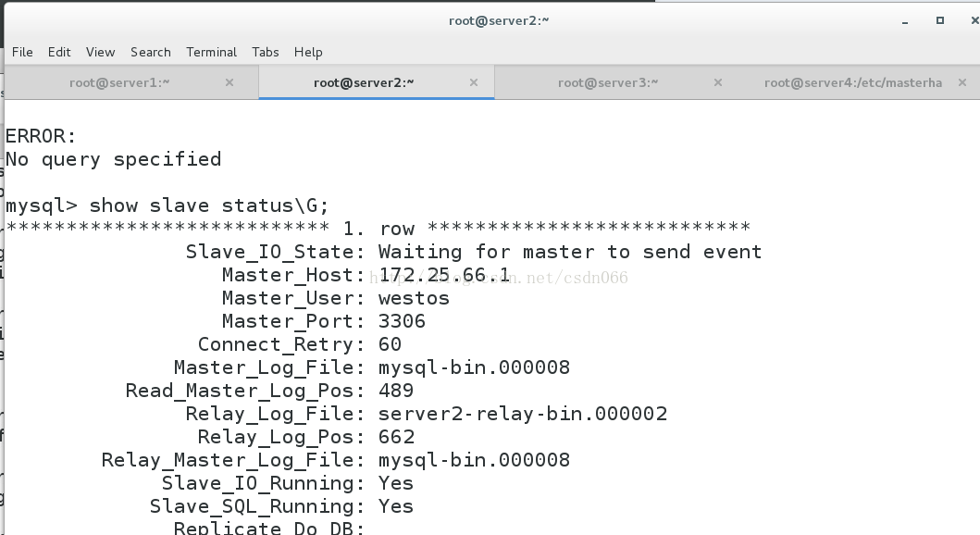Switch to the root@server1 tab
This screenshot has width=980, height=535.
point(119,82)
